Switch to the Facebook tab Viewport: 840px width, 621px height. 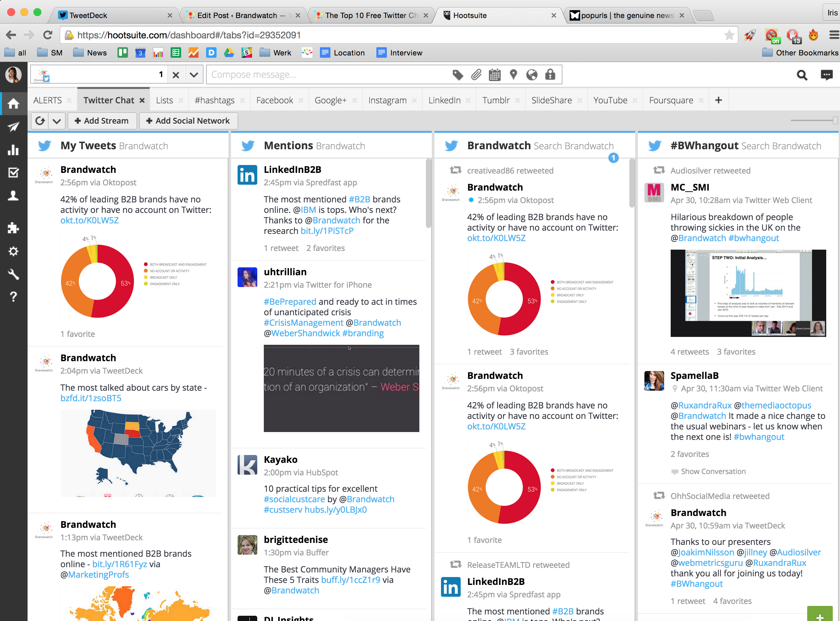point(275,100)
